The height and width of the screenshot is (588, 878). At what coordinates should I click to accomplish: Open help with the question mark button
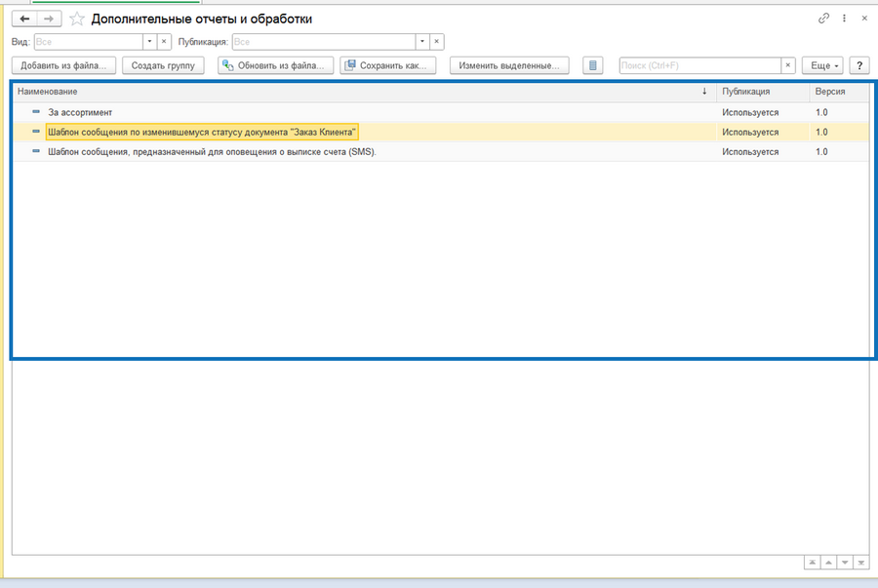859,65
